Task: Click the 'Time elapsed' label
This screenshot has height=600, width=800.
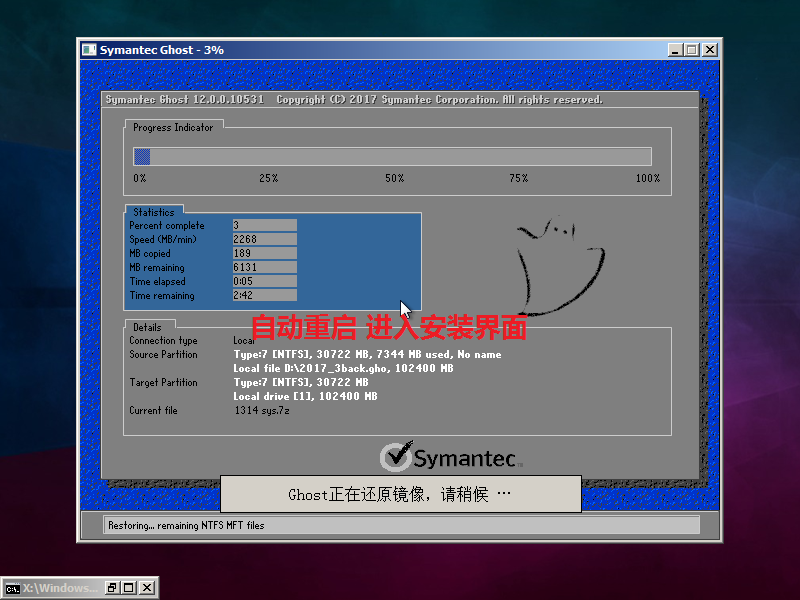Action: [157, 282]
